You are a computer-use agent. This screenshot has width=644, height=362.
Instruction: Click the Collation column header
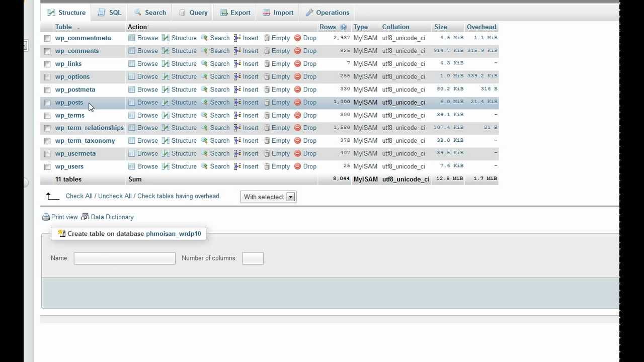(395, 27)
